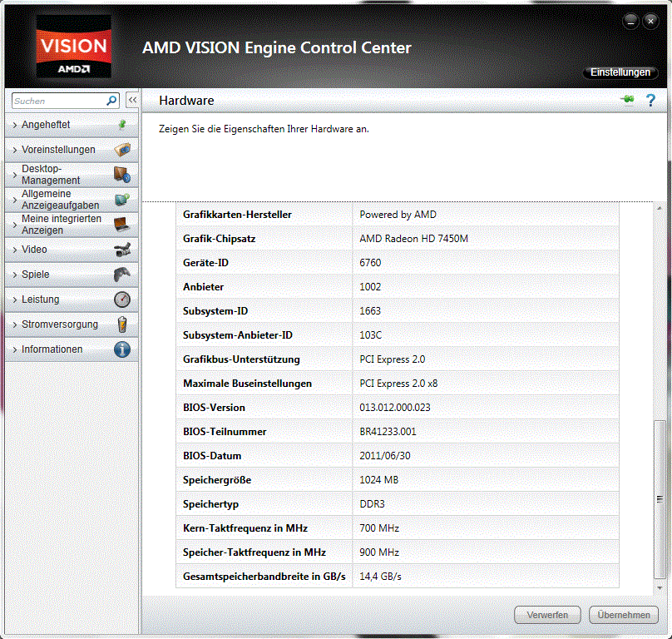Select BIOS-Teilnummer BR41233.001

388,432
